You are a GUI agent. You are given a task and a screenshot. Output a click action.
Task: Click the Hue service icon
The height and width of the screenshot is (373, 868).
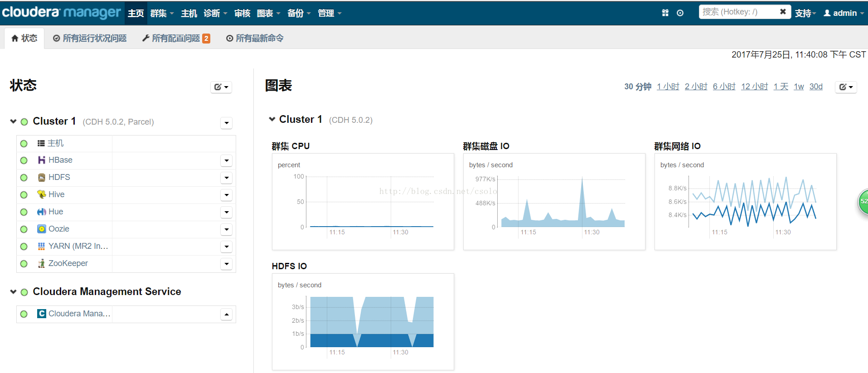pos(41,212)
